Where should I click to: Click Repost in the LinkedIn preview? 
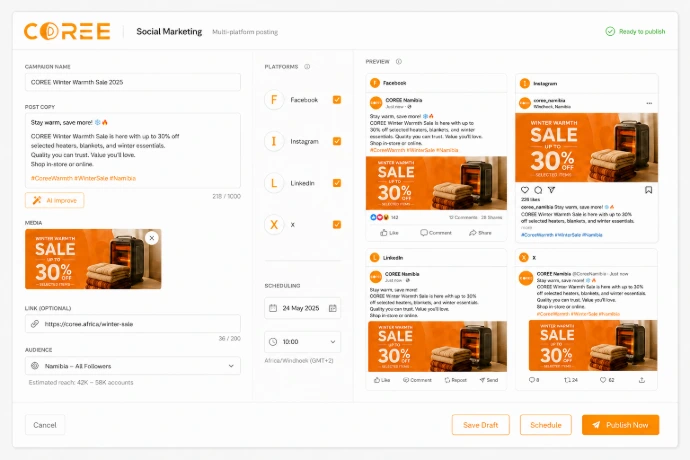coord(455,380)
